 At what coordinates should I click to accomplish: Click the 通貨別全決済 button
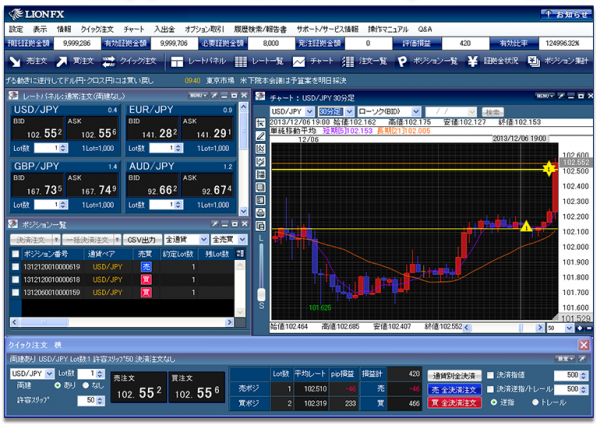[454, 375]
